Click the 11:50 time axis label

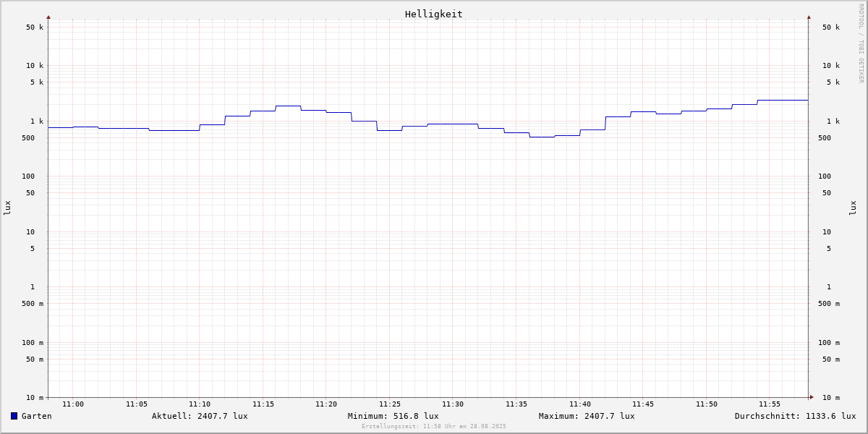(x=707, y=404)
